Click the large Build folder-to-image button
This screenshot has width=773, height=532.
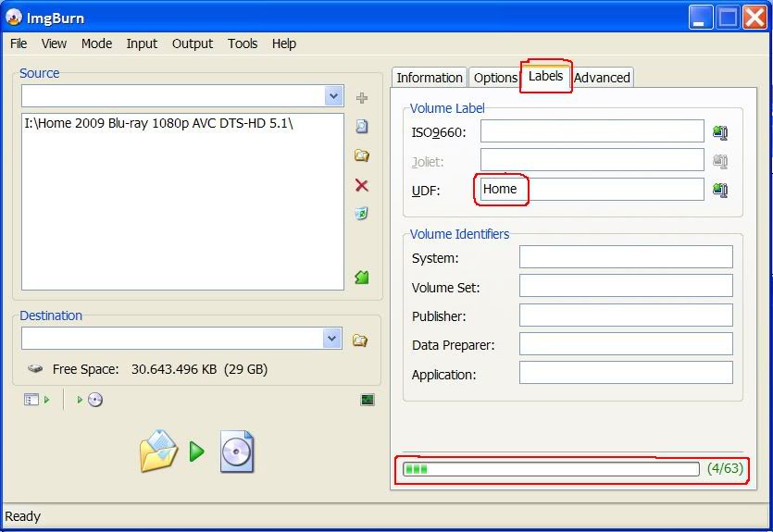[196, 452]
